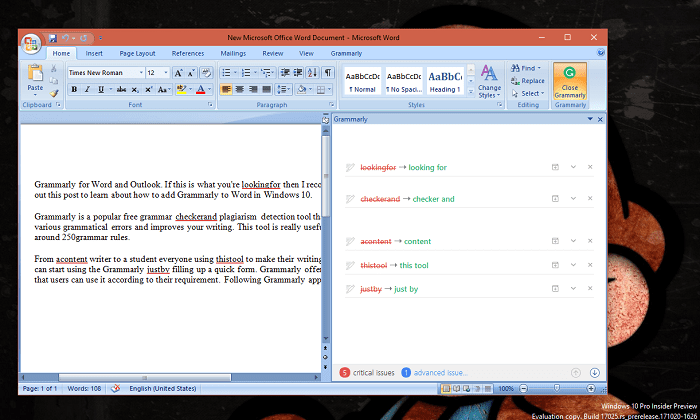Go to next Grammarly issue
Image resolution: width=700 pixels, height=420 pixels.
pos(594,372)
